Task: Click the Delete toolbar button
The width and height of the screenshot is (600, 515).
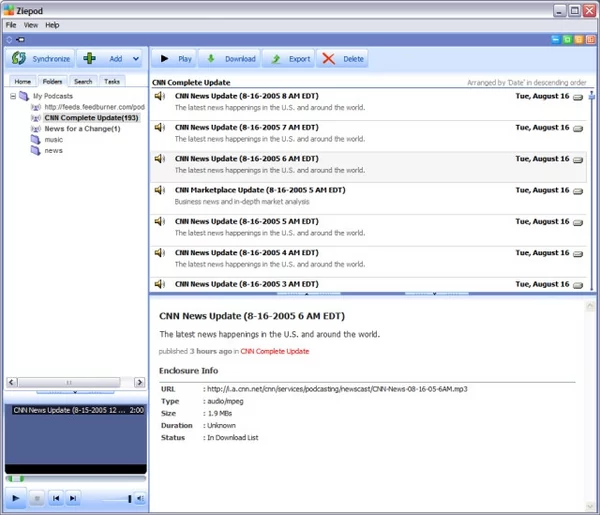Action: pos(342,59)
